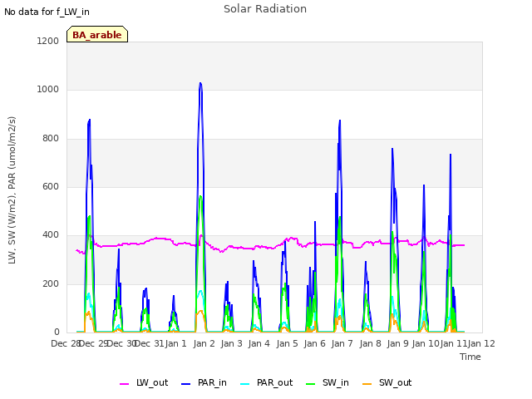Click the 1000 y-axis tick label
This screenshot has height=399, width=532.
[48, 90]
